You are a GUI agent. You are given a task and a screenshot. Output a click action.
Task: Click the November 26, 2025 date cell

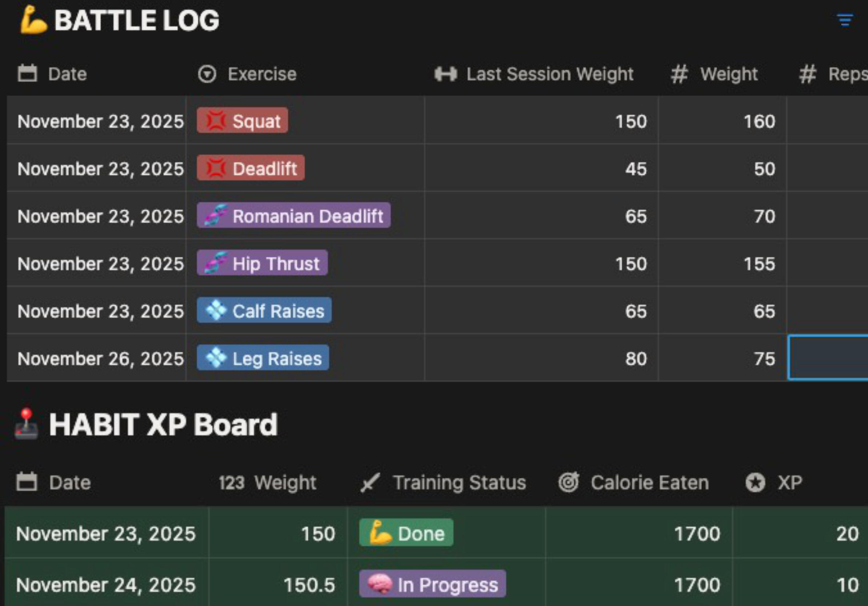pos(100,358)
